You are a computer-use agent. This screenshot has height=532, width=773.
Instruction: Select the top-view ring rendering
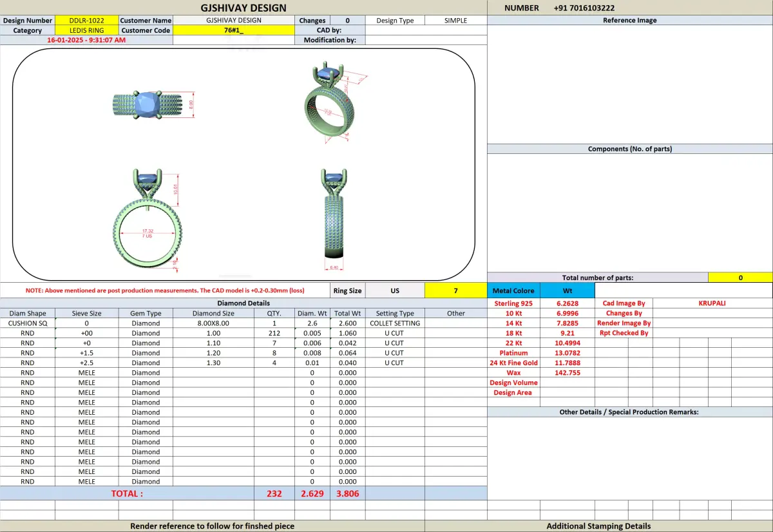[154, 105]
